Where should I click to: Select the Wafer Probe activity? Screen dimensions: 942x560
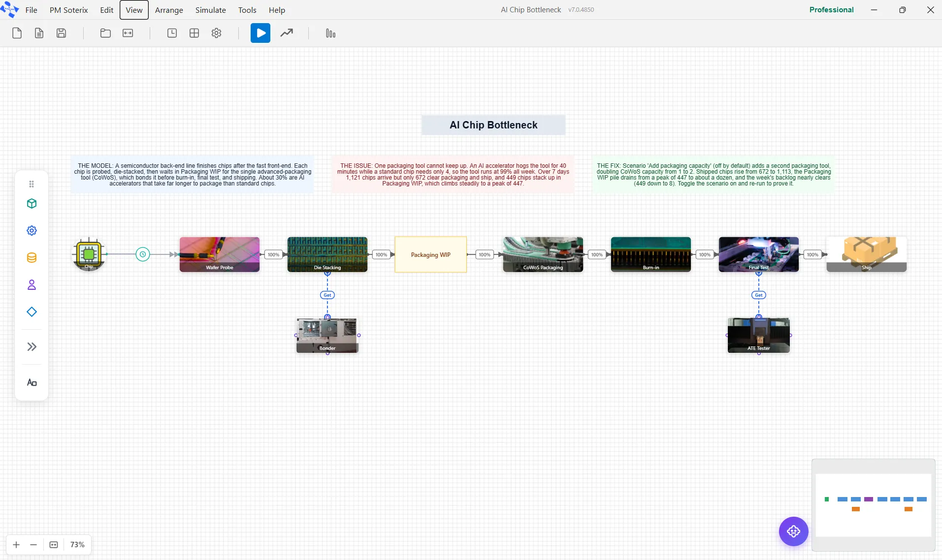coord(220,254)
